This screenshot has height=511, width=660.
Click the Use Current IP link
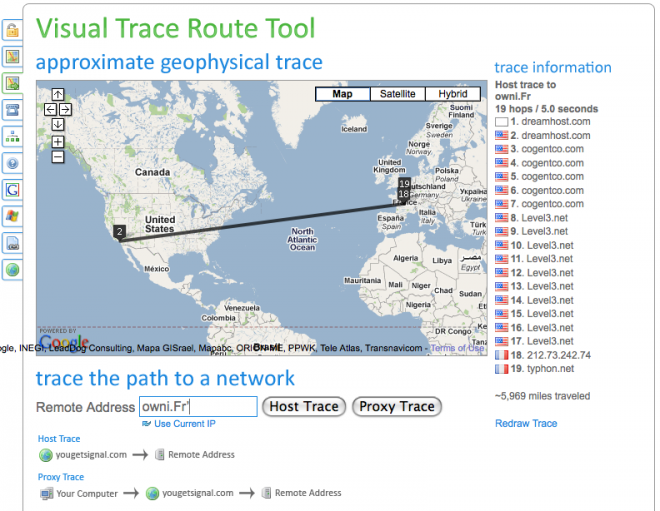183,424
